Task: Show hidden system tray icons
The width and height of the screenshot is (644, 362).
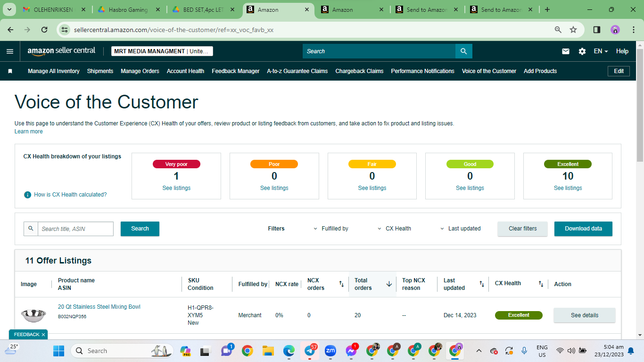Action: 479,351
